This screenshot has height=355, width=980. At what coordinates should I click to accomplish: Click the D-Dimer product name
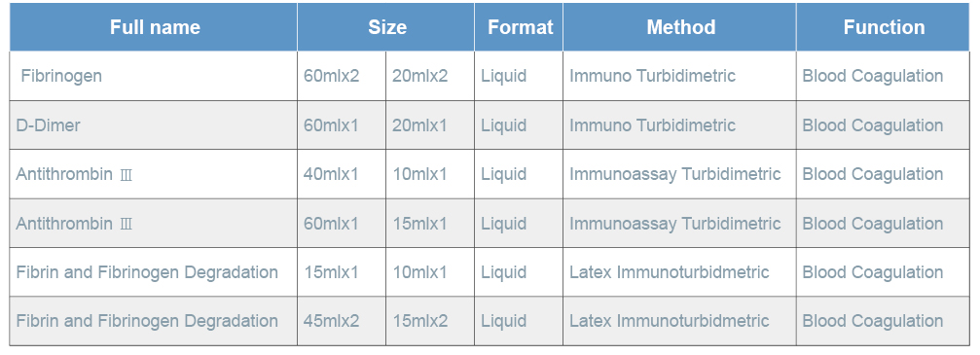48,125
